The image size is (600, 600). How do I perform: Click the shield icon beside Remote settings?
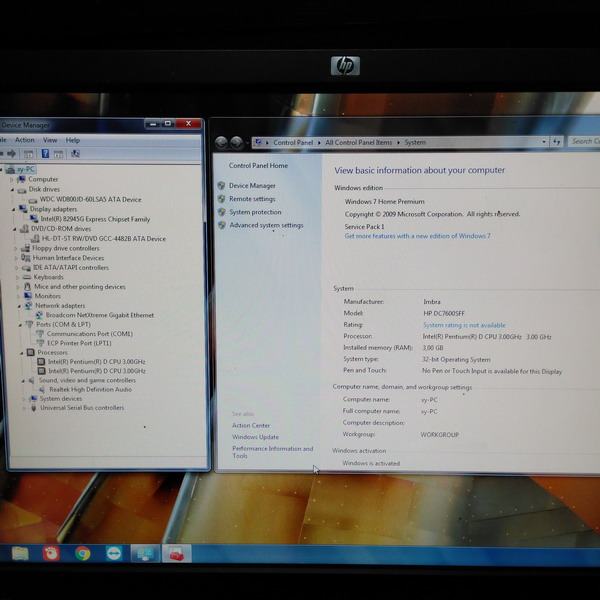point(222,199)
